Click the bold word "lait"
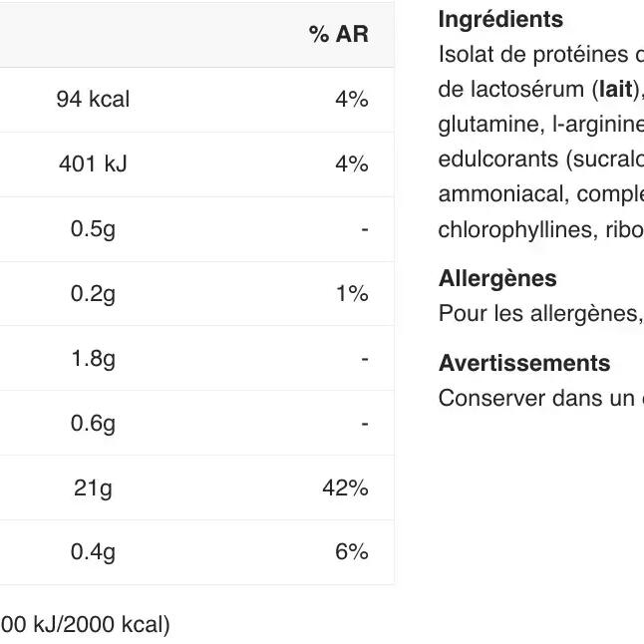Viewport: 644px width, 644px height. coord(614,90)
